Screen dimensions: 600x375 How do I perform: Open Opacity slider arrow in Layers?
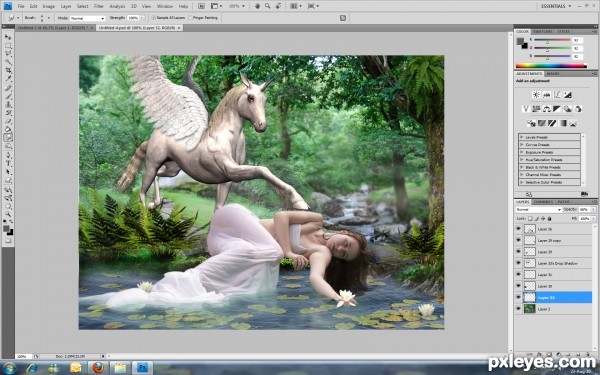point(593,210)
